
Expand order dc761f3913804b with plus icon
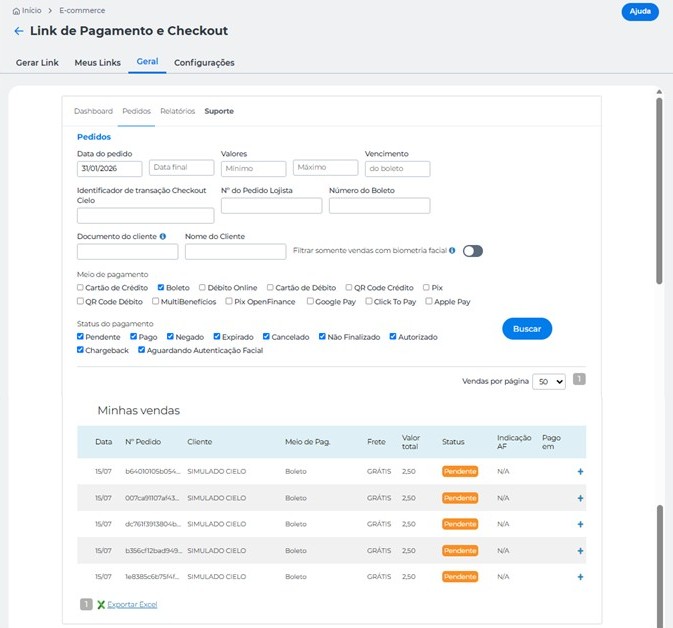(580, 524)
